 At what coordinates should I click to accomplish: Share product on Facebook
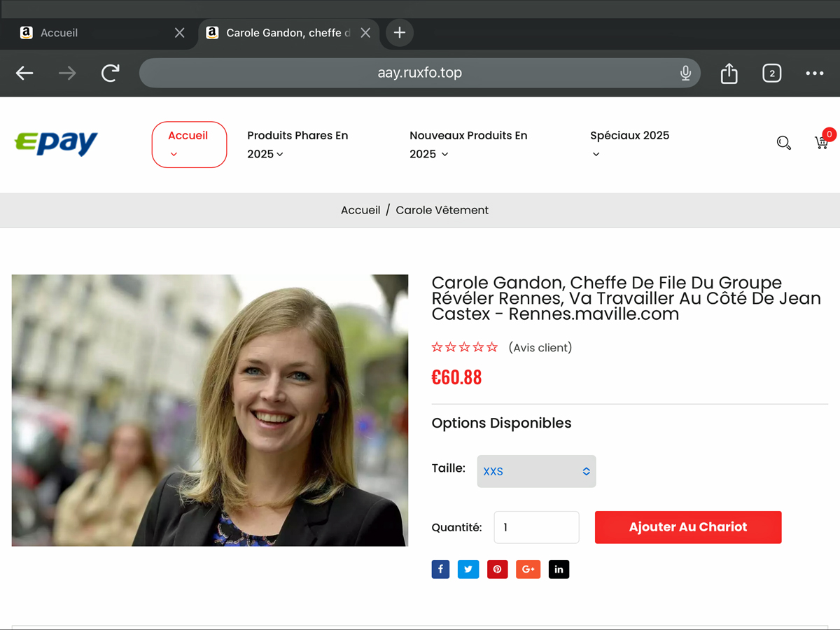point(440,569)
